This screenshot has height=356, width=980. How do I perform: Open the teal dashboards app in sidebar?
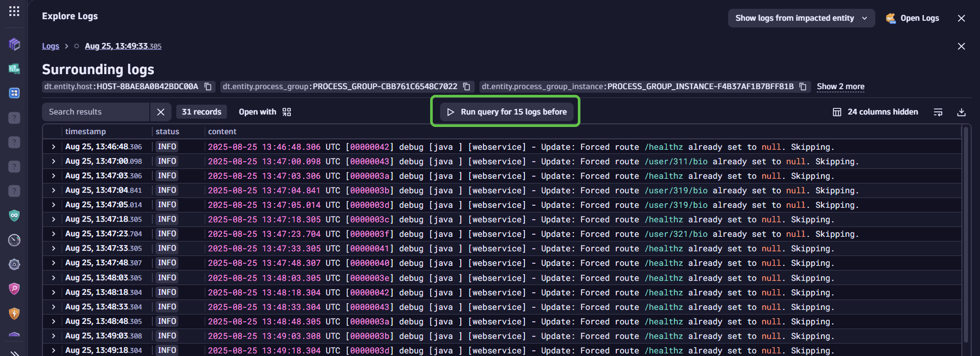click(15, 68)
